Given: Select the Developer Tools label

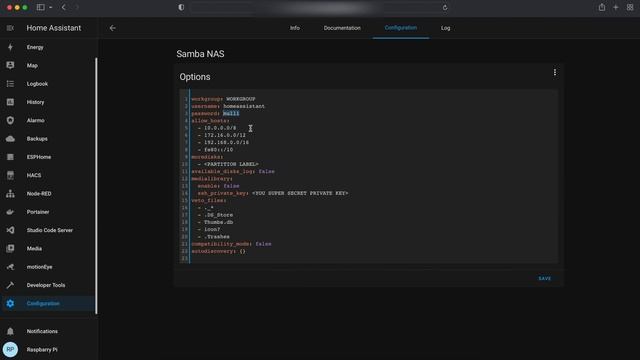Looking at the screenshot, I should 46,285.
